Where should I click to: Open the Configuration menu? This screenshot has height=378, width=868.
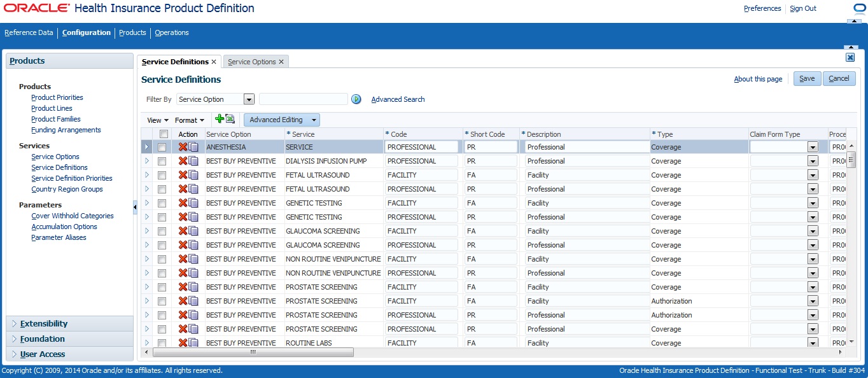[87, 32]
